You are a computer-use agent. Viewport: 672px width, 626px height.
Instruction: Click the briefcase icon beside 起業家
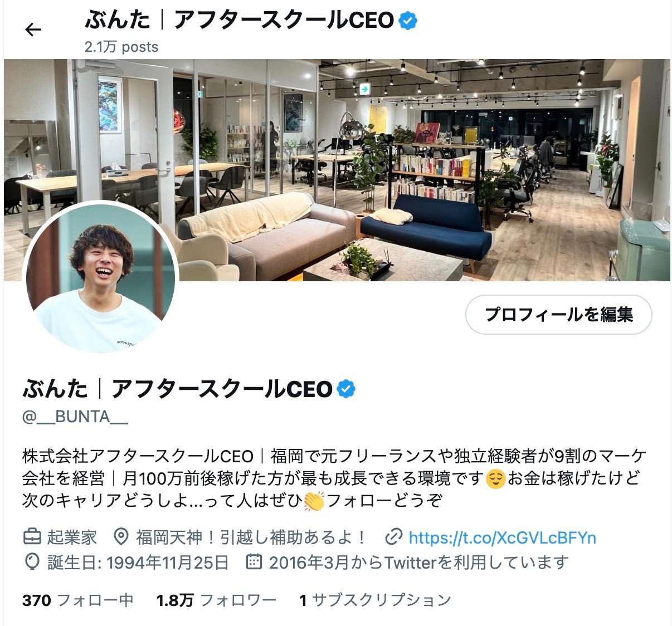coord(32,537)
